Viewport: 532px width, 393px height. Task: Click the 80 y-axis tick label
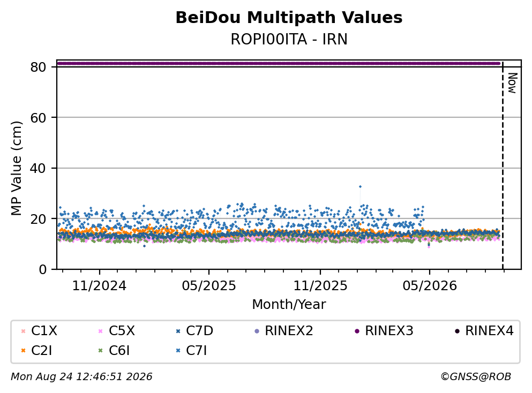click(x=38, y=67)
